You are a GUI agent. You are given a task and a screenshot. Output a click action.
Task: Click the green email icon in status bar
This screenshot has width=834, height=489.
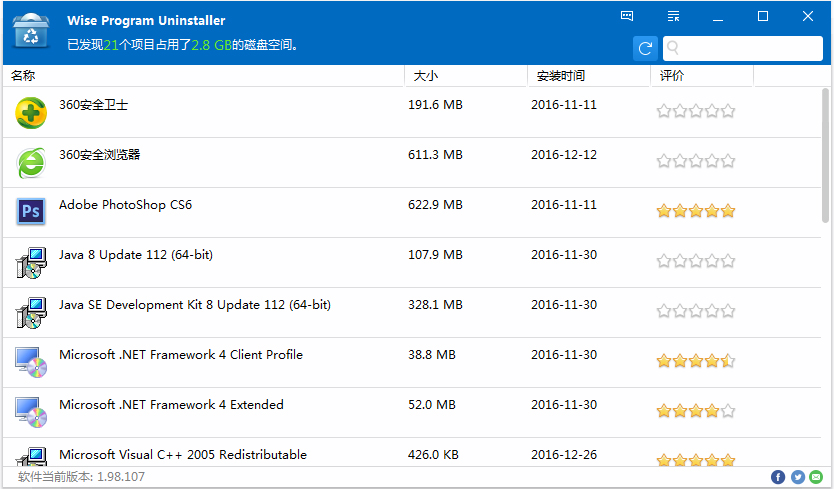(816, 477)
